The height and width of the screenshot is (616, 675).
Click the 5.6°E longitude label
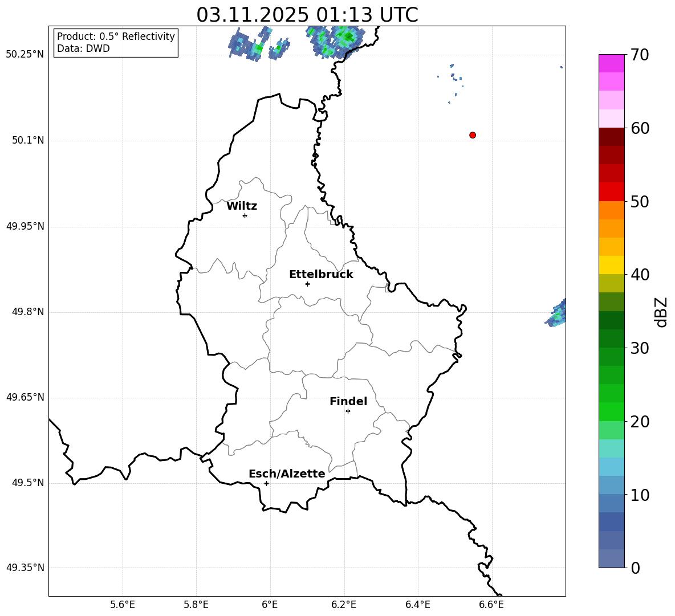click(x=123, y=605)
